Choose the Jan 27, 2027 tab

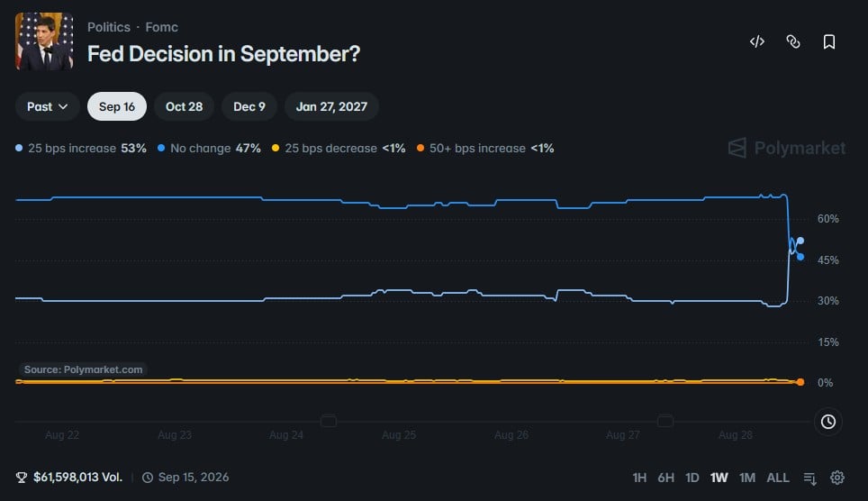tap(331, 106)
